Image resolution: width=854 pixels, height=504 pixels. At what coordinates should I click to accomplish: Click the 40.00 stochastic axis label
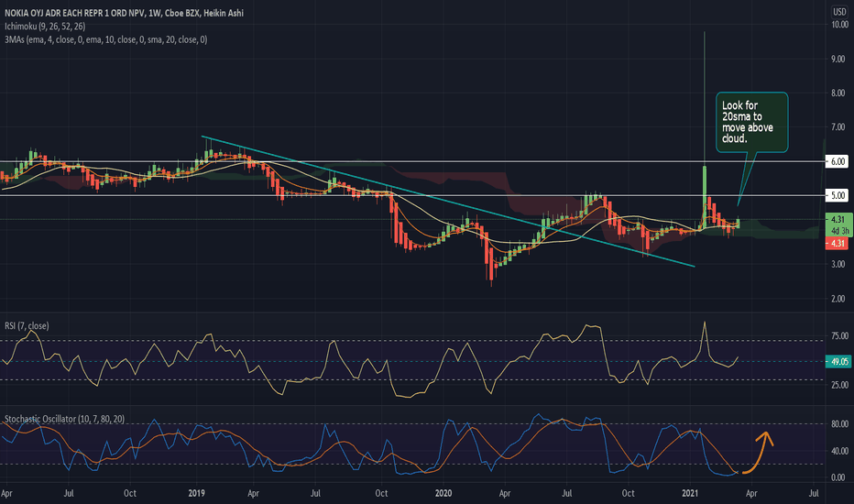(x=839, y=451)
